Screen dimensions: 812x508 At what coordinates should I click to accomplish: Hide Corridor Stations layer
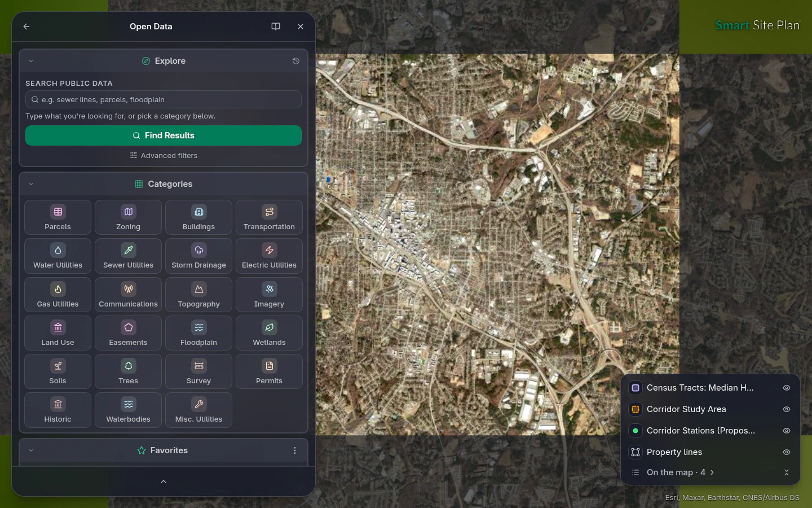coord(786,431)
